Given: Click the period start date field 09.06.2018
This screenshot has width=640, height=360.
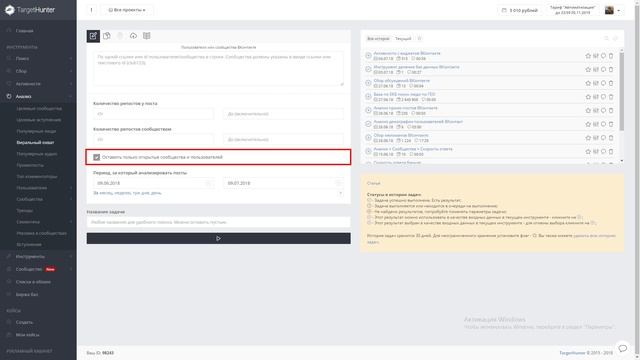Looking at the screenshot, I should pyautogui.click(x=153, y=183).
